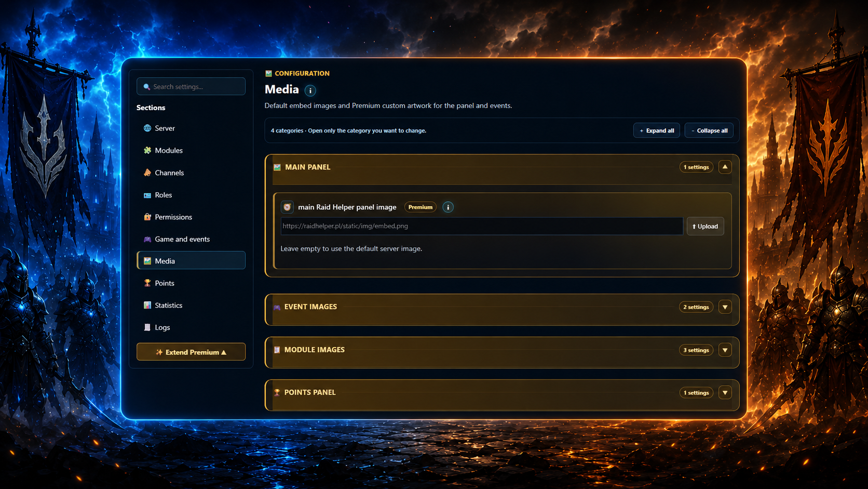Click the Roles badge icon
Viewport: 868px width, 489px height.
pyautogui.click(x=147, y=195)
